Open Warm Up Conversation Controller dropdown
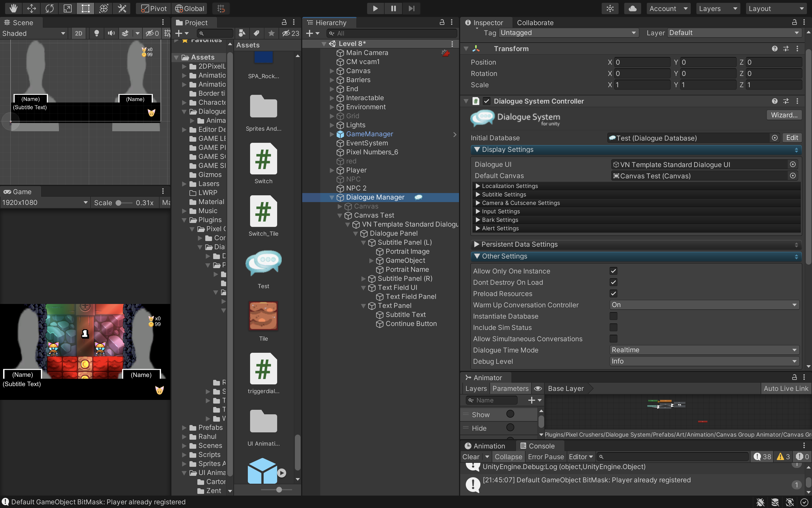The height and width of the screenshot is (508, 812). tap(704, 305)
